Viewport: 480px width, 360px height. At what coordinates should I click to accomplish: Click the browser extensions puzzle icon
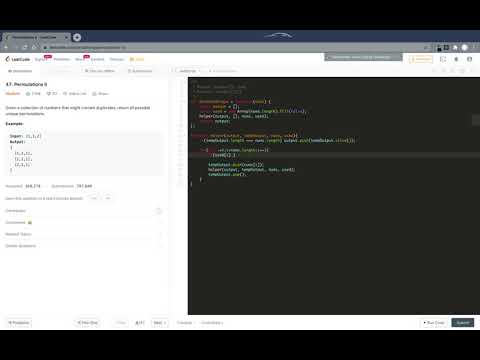[x=456, y=47]
